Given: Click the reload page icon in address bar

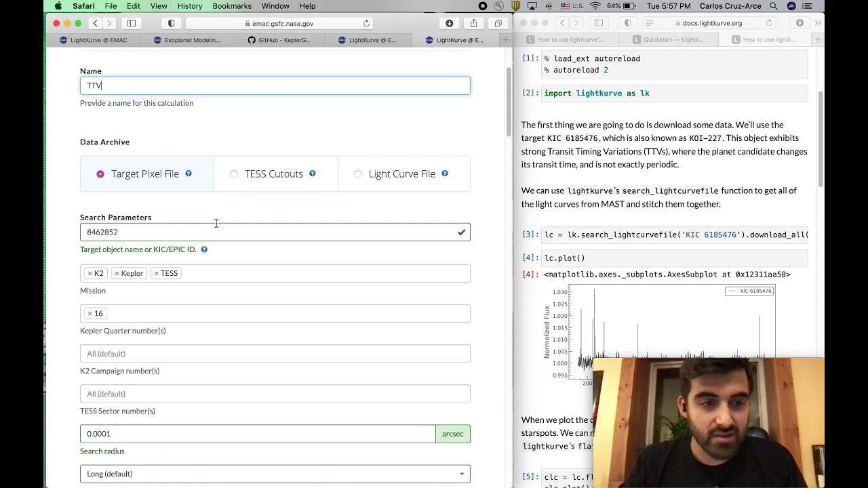Looking at the screenshot, I should pyautogui.click(x=366, y=23).
